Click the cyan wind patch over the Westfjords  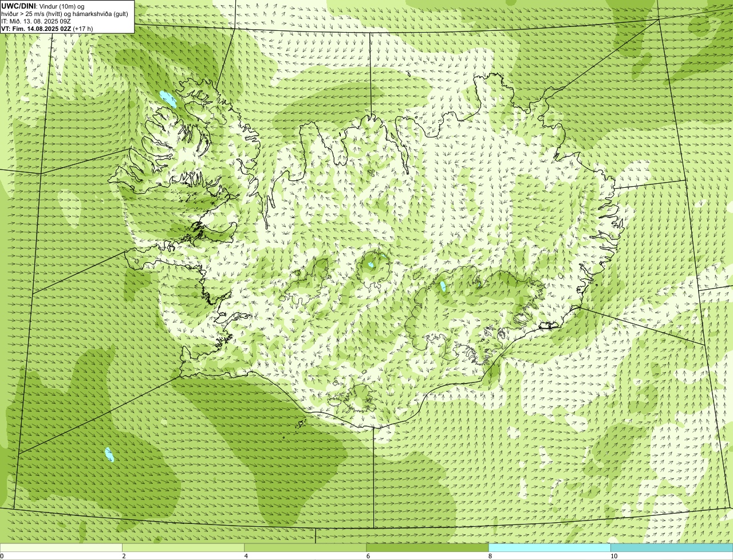pyautogui.click(x=168, y=99)
